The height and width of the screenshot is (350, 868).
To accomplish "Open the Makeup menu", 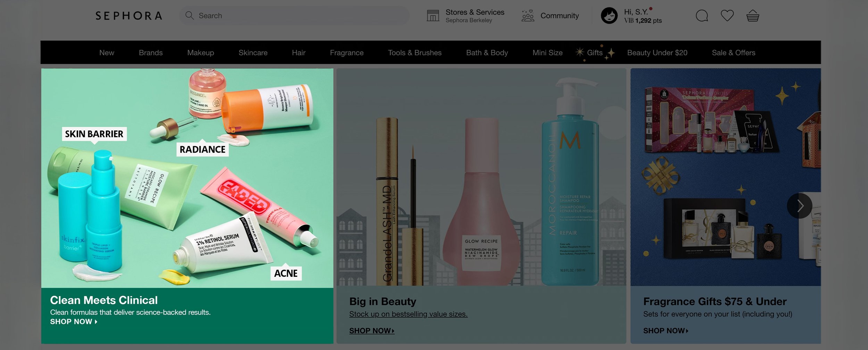I will pos(201,53).
